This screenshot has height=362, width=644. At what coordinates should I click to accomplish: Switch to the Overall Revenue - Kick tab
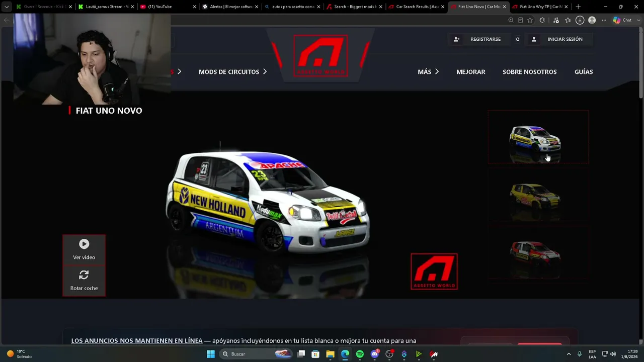pyautogui.click(x=44, y=7)
